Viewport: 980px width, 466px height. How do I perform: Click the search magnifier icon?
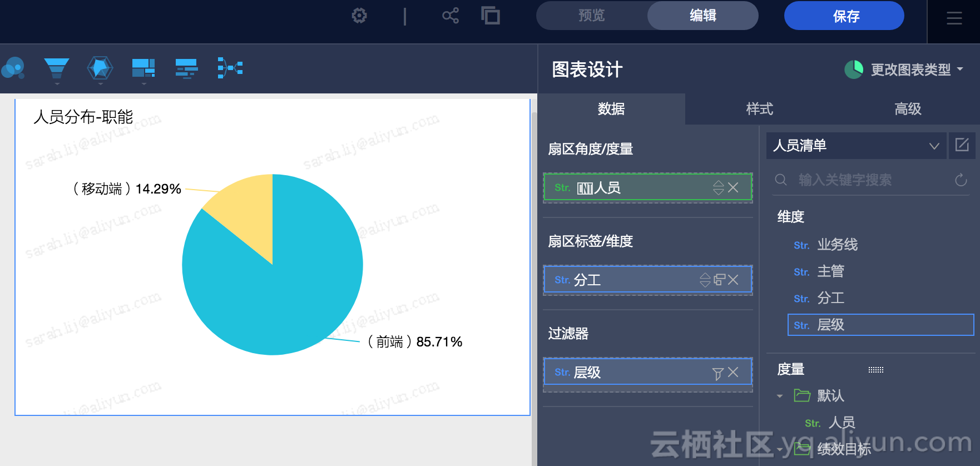pyautogui.click(x=781, y=180)
